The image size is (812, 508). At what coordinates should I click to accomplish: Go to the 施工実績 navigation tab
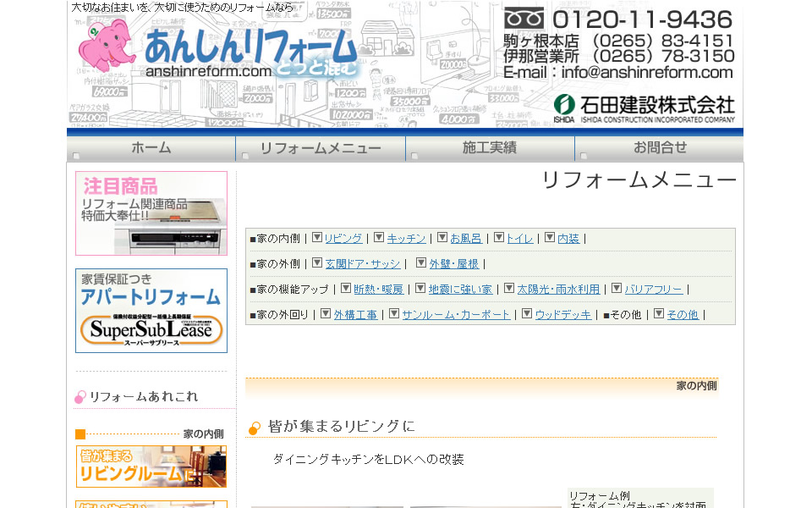[x=490, y=148]
